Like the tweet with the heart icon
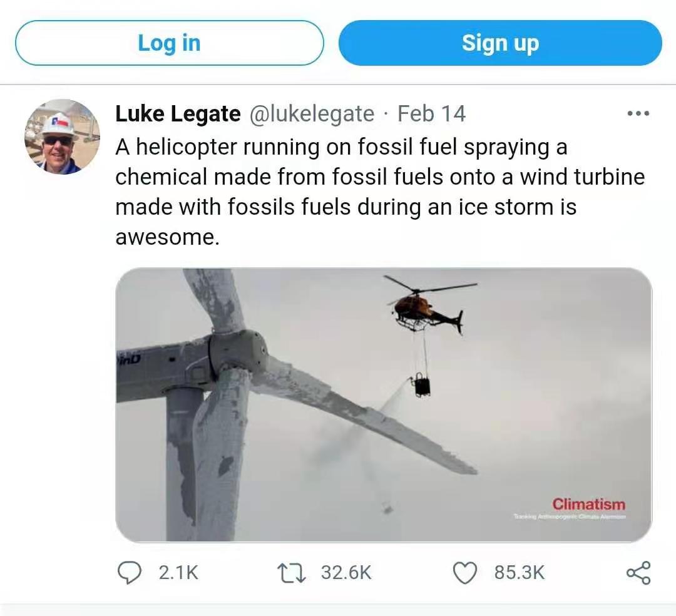This screenshot has height=616, width=676. (x=464, y=572)
